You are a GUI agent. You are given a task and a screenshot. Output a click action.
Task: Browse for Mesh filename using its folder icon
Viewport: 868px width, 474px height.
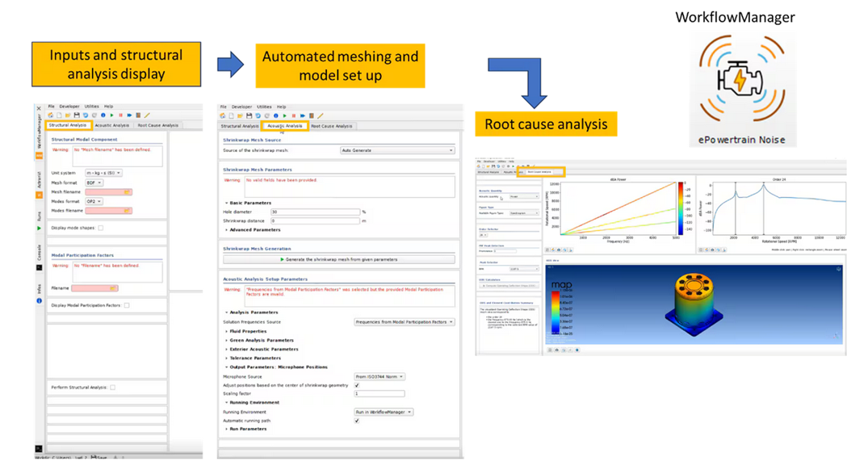[128, 192]
